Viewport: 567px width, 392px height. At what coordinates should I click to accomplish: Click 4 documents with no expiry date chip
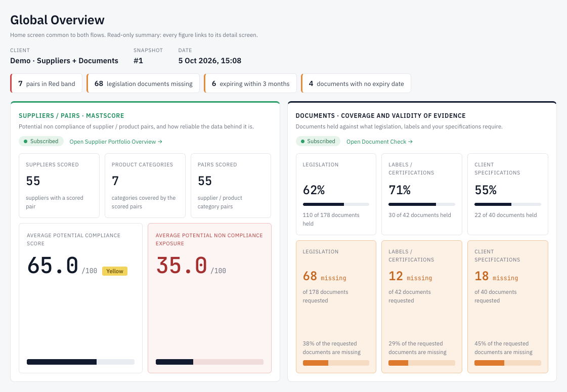click(x=356, y=83)
